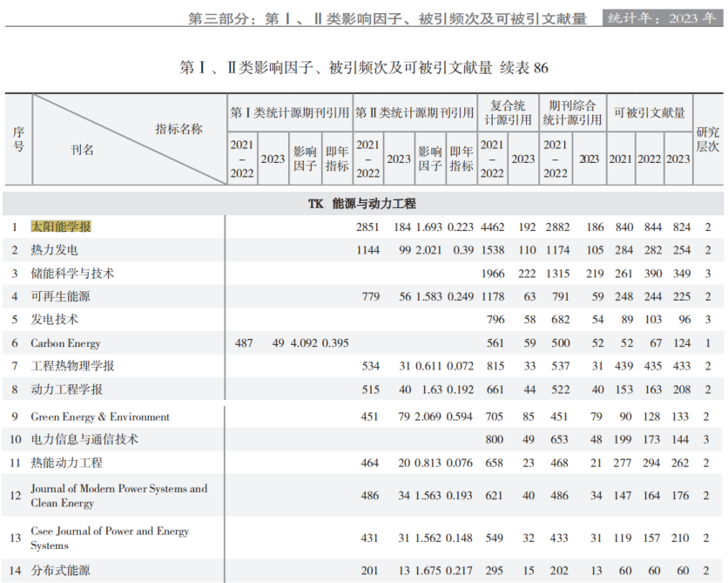Click journal name 可再生能源
728x583 pixels.
tap(60, 296)
